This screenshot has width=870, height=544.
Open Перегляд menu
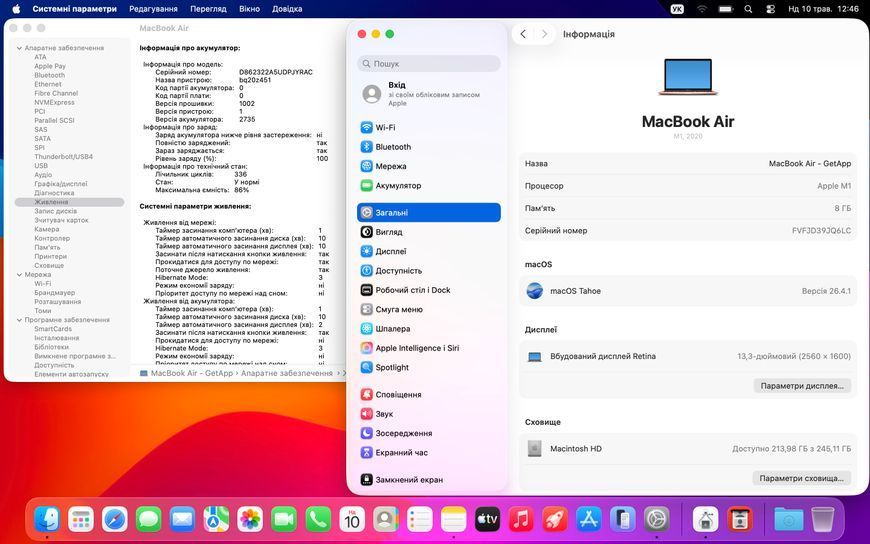tap(208, 9)
